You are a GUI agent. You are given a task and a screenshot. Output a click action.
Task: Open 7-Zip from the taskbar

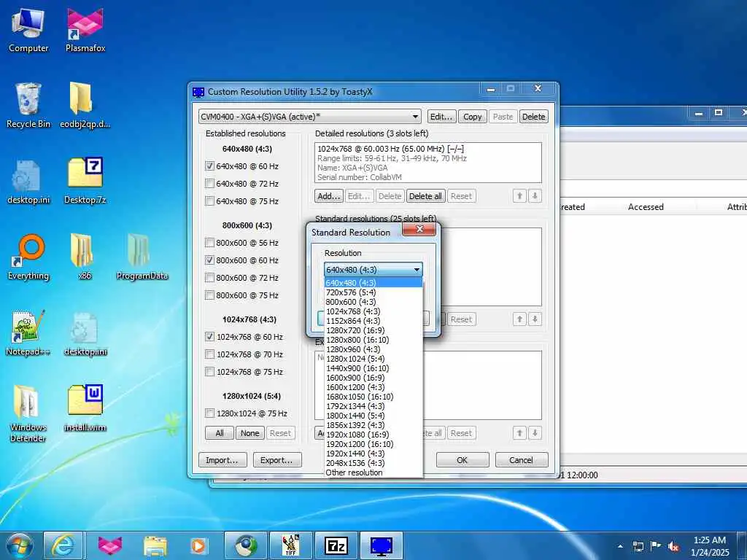click(336, 545)
